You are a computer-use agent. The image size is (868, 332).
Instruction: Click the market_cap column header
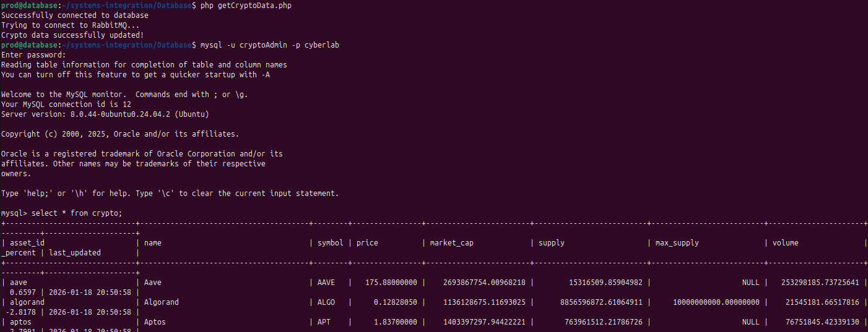coord(452,243)
